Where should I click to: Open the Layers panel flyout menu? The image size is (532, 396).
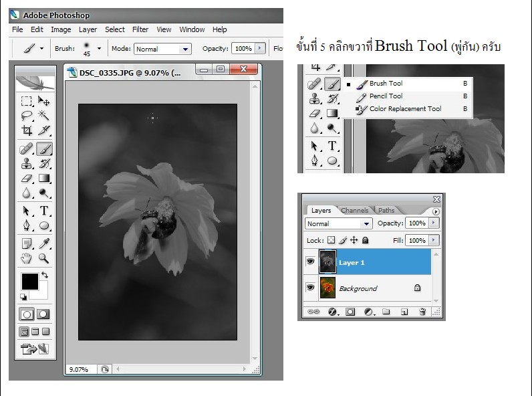436,211
